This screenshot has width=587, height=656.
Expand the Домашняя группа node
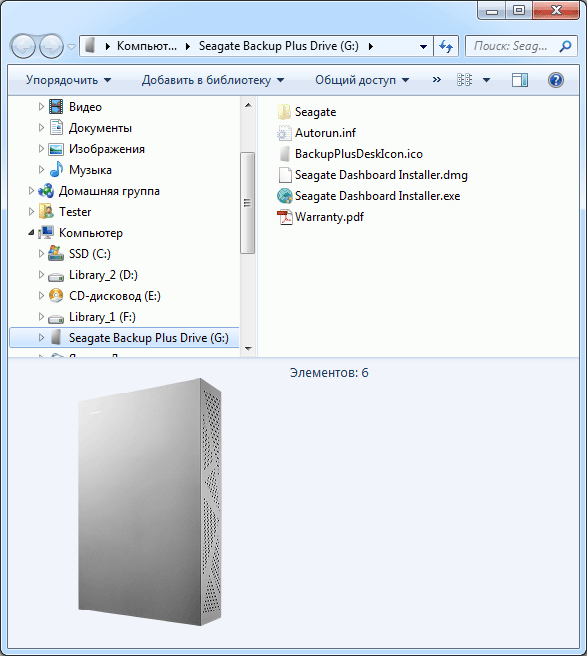31,190
